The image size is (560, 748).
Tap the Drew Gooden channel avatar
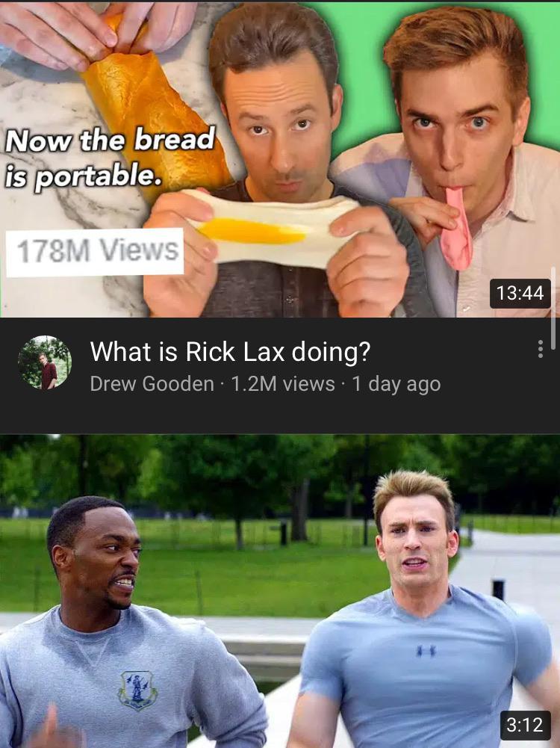(x=45, y=362)
